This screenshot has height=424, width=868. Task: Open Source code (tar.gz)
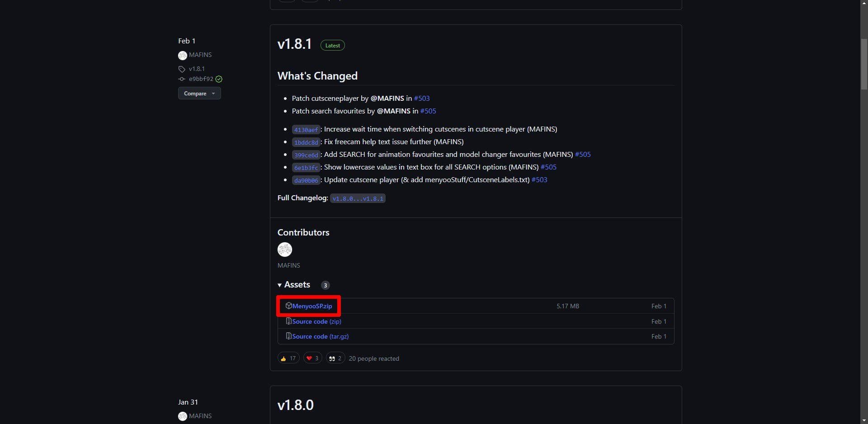point(320,336)
